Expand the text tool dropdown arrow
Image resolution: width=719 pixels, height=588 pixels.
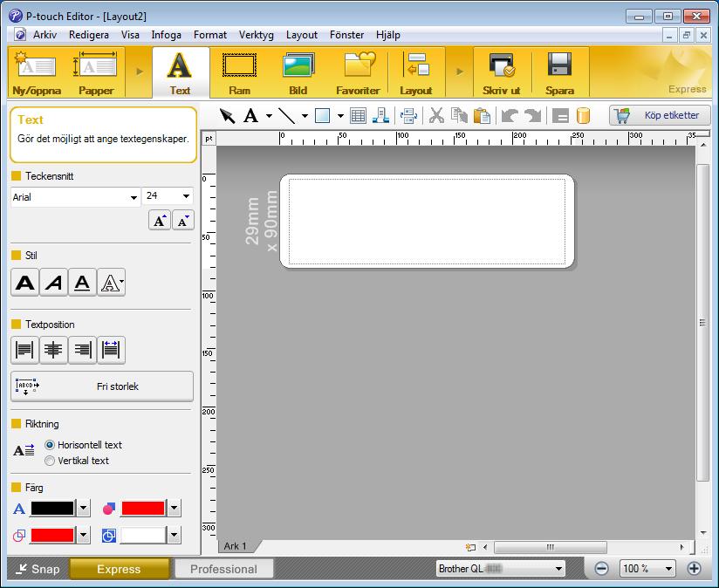(x=269, y=116)
